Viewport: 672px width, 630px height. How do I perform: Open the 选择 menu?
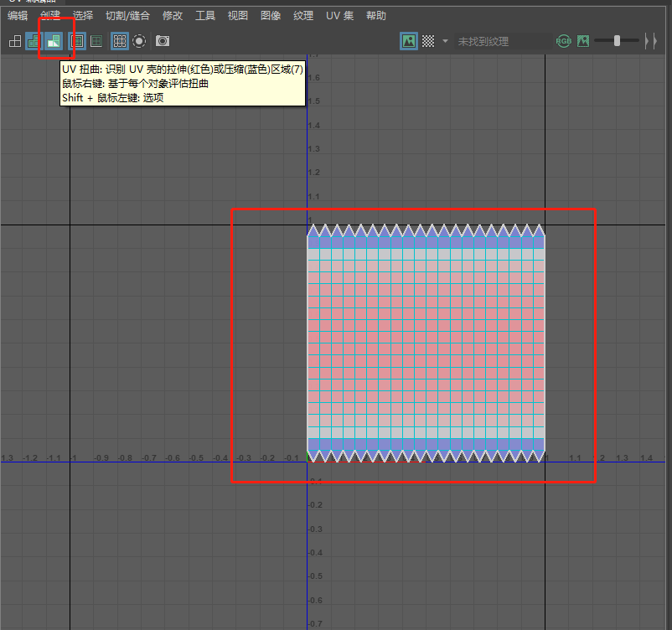coord(83,16)
